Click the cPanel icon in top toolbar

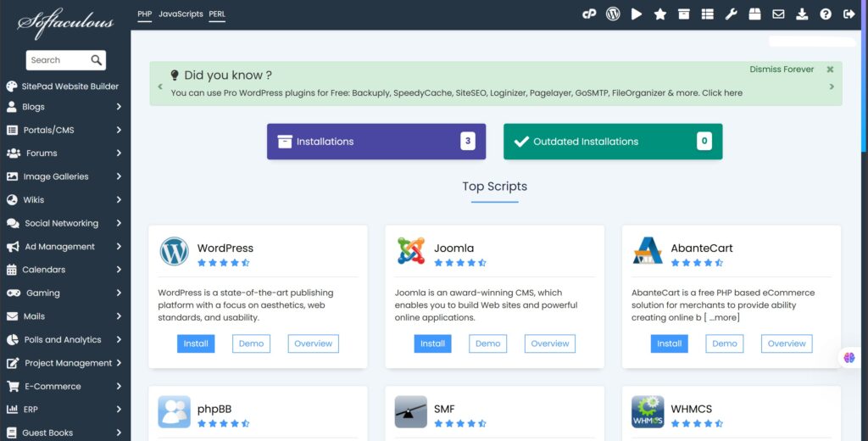coord(589,14)
